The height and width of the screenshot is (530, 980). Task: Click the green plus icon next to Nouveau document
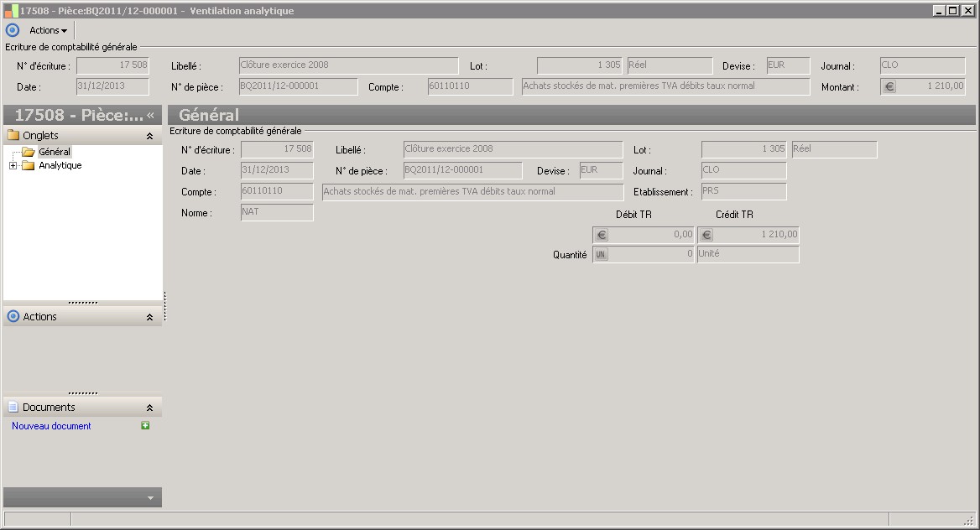(145, 426)
